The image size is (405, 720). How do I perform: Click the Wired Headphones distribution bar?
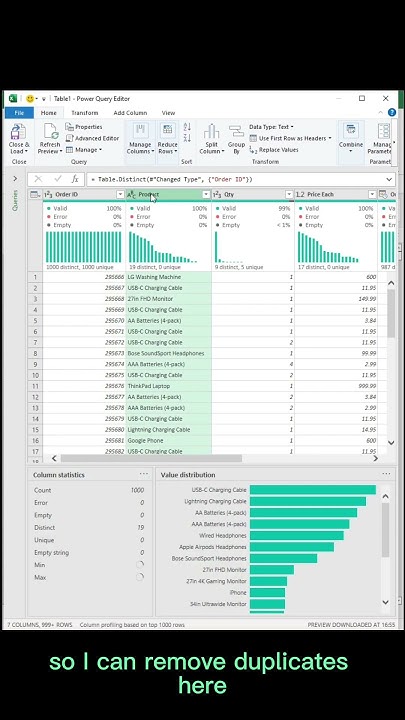[x=297, y=535]
